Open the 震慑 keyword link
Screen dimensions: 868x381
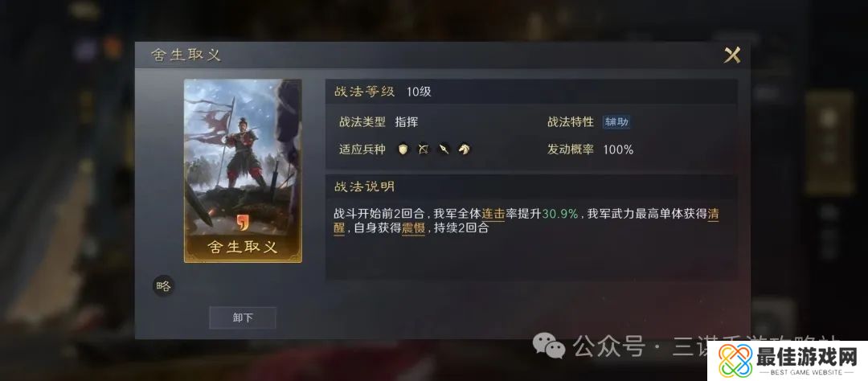pos(413,227)
